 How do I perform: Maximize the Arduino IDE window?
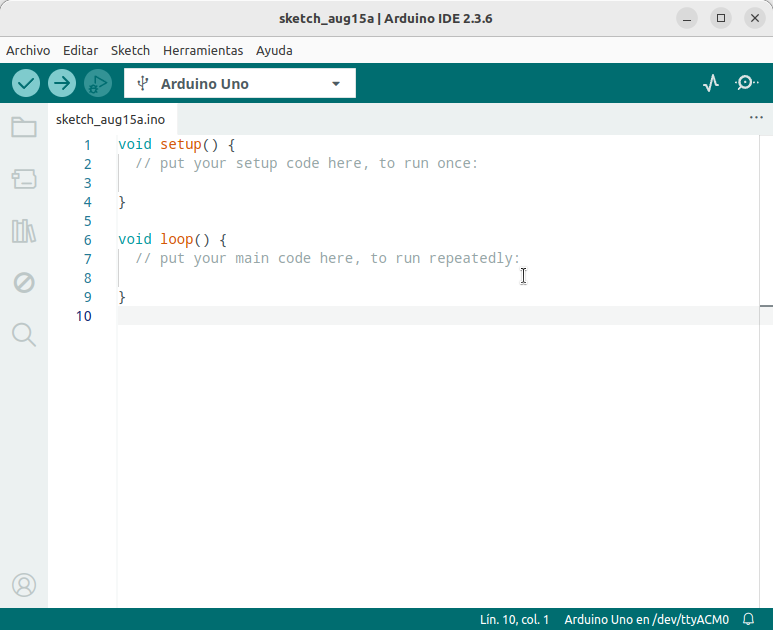point(721,18)
